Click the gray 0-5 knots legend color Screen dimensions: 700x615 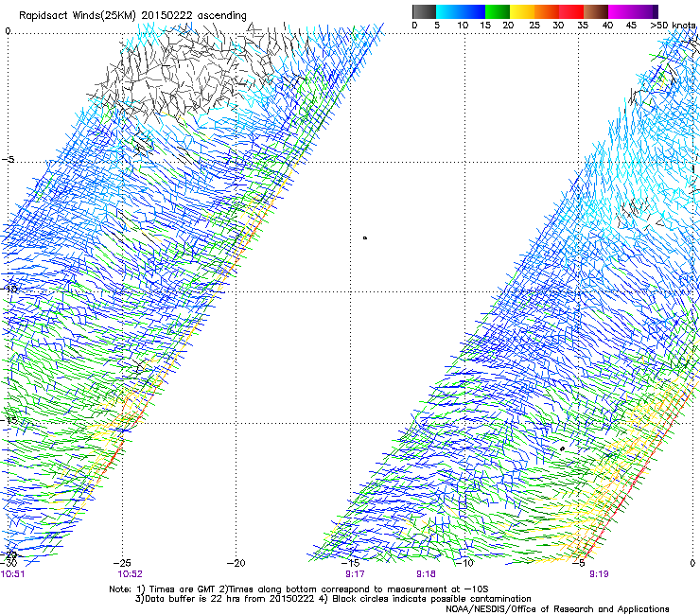pos(424,11)
